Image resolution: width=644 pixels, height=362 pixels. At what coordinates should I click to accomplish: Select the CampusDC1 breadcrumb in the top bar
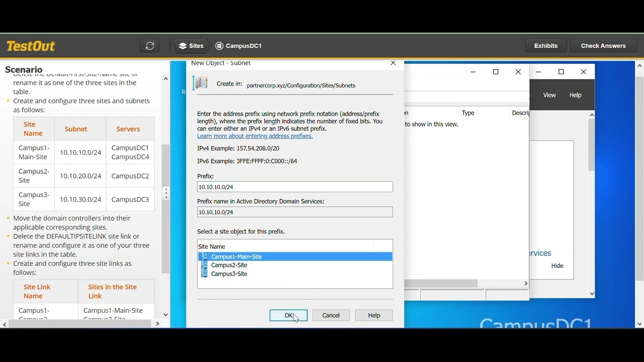pos(238,46)
